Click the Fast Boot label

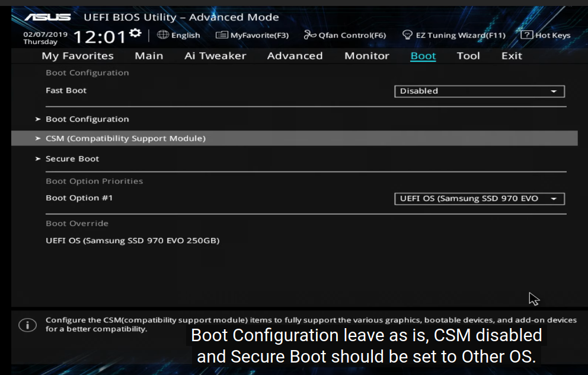pyautogui.click(x=66, y=90)
